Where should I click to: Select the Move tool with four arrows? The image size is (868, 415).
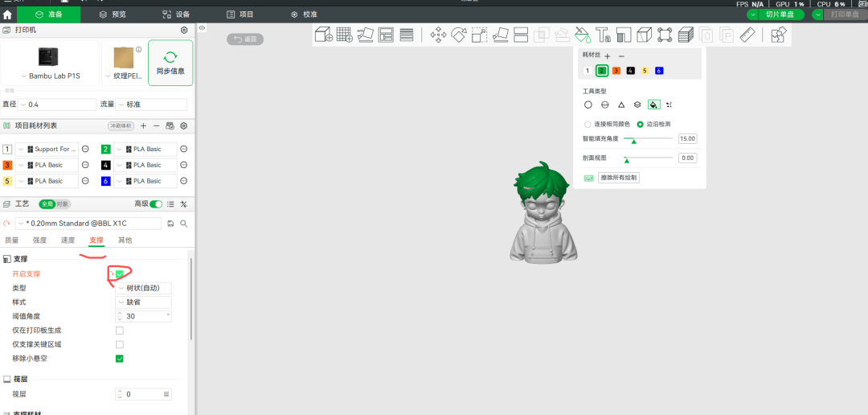[439, 35]
